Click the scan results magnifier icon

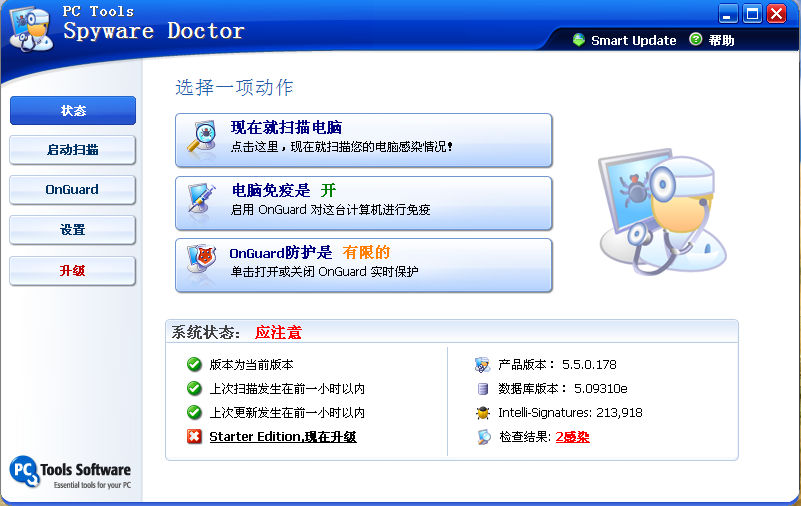[484, 437]
